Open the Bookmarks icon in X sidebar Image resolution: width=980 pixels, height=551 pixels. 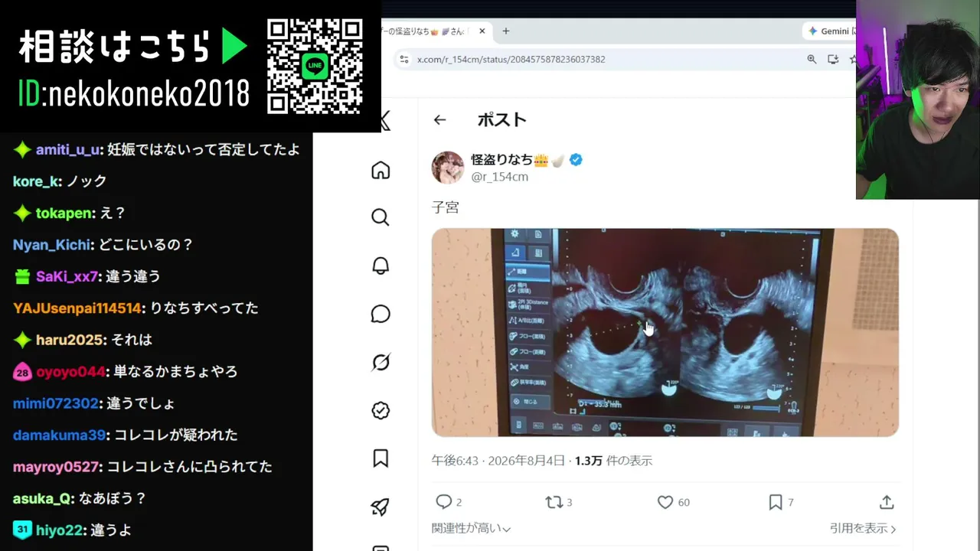tap(381, 458)
